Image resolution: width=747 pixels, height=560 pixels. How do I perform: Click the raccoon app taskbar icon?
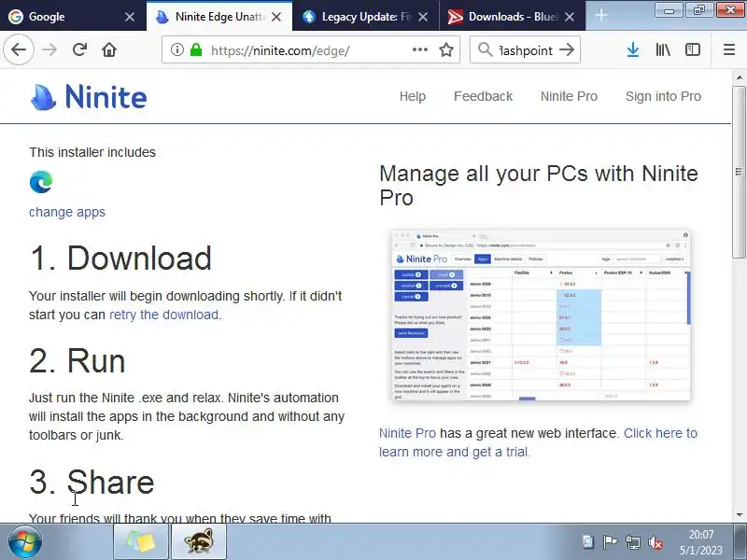click(199, 542)
